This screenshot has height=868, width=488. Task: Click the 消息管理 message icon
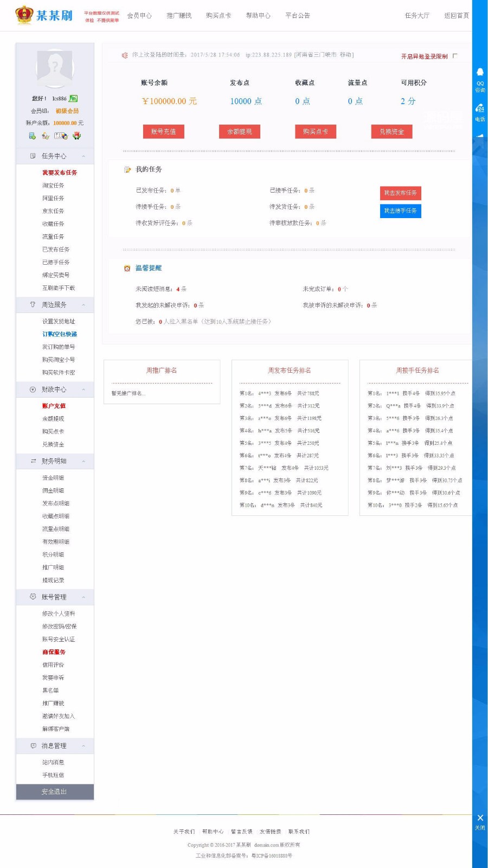click(x=33, y=746)
